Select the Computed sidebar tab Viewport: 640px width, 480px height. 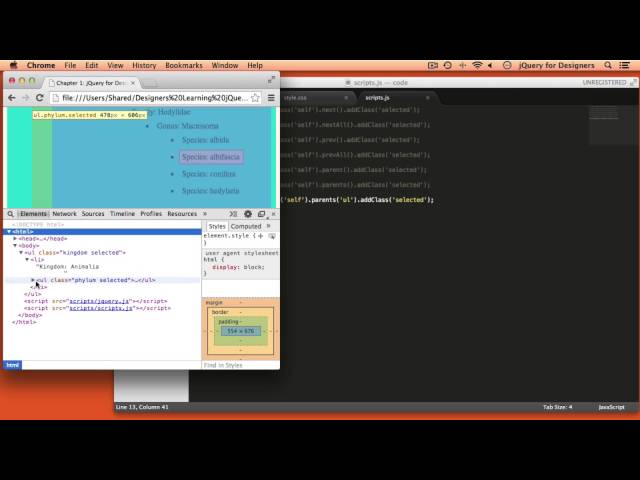click(x=246, y=226)
